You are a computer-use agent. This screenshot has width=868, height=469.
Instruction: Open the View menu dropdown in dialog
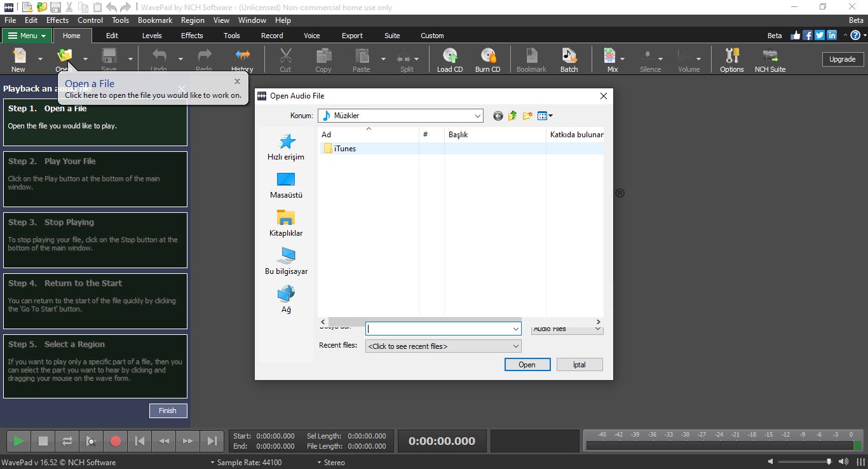pyautogui.click(x=545, y=116)
